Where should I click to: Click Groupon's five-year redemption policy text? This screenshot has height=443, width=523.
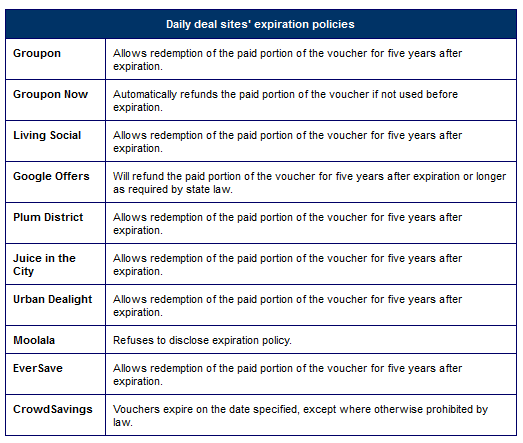tap(288, 60)
